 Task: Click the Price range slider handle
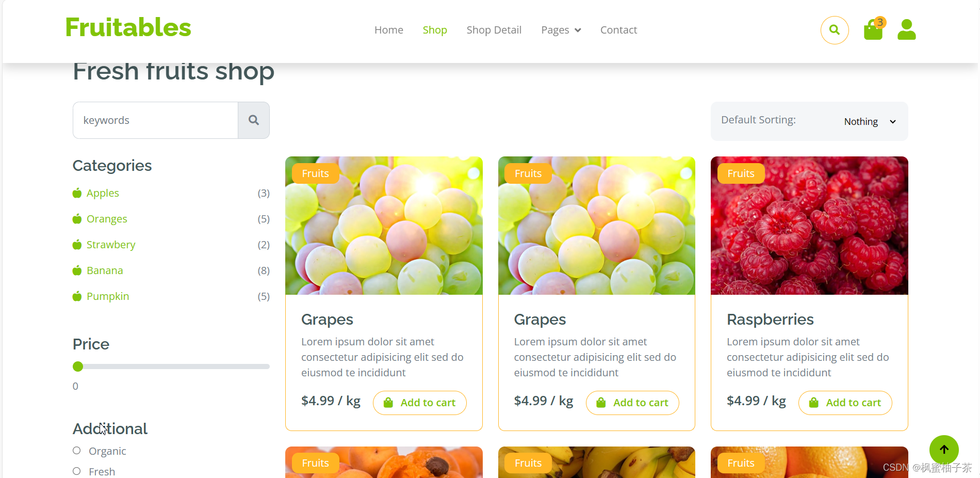point(78,367)
